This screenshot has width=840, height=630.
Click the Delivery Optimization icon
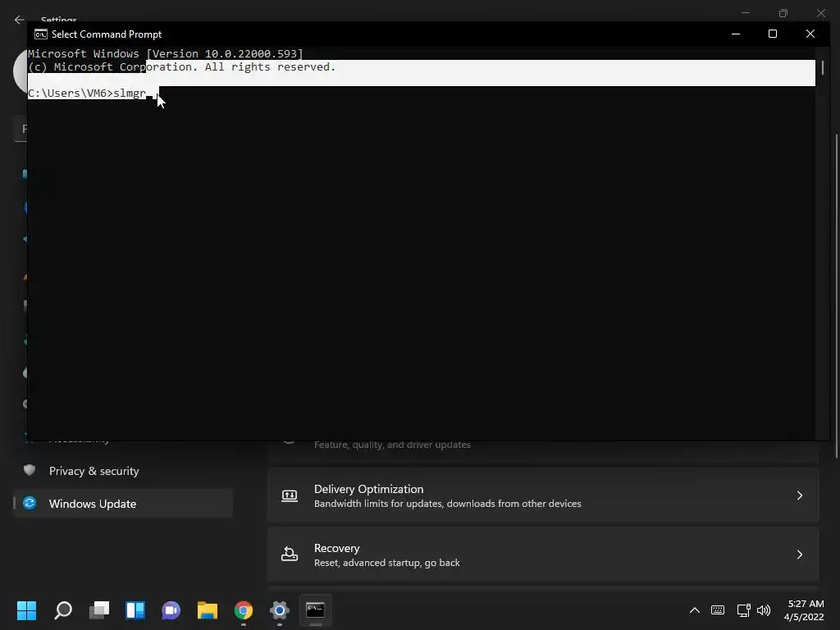click(290, 495)
